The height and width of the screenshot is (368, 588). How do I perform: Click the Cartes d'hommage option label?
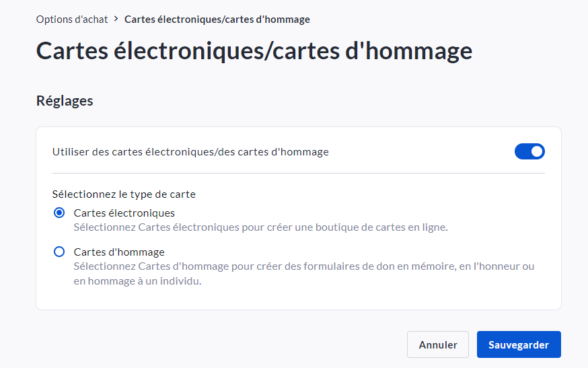(119, 252)
